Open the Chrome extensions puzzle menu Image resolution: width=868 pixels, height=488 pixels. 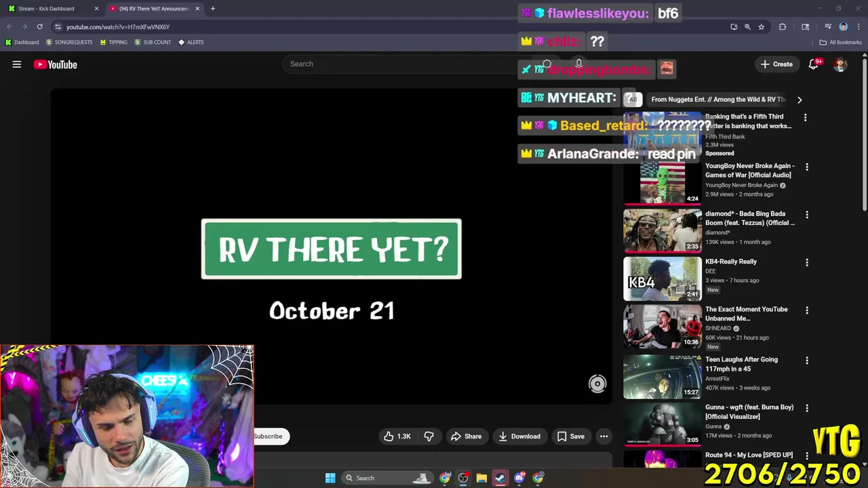[783, 26]
